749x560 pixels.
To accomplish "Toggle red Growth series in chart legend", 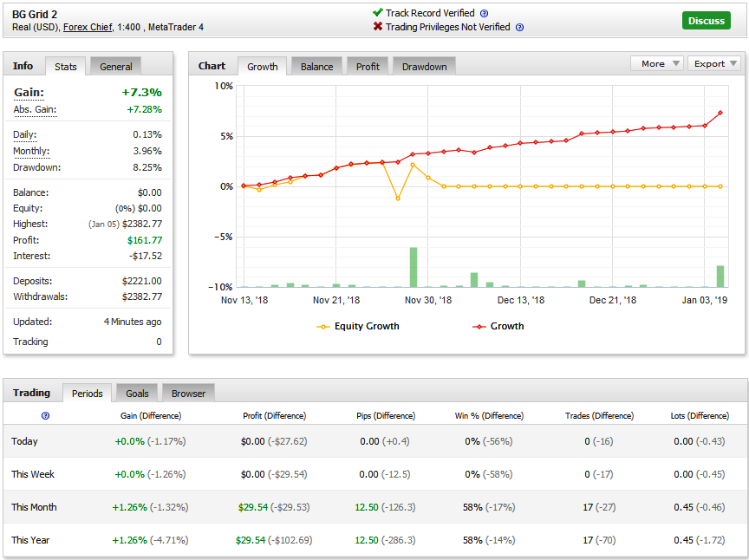I will click(x=498, y=326).
